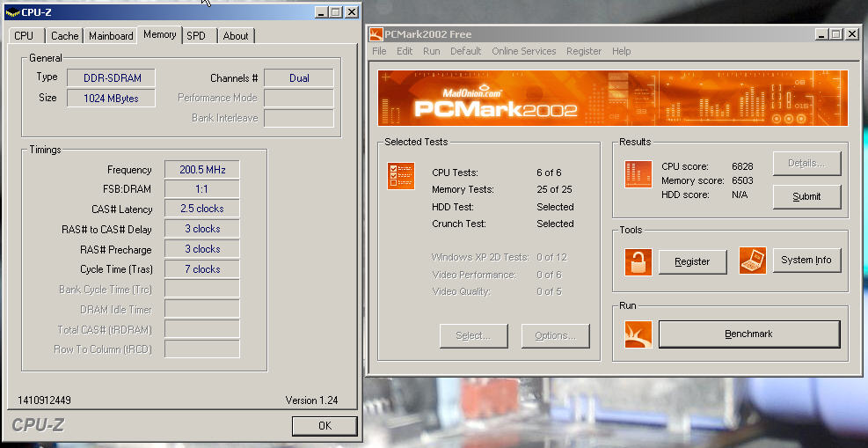Screen dimensions: 868x448
Task: Open the Default menu in PCMark2002
Action: [x=465, y=51]
